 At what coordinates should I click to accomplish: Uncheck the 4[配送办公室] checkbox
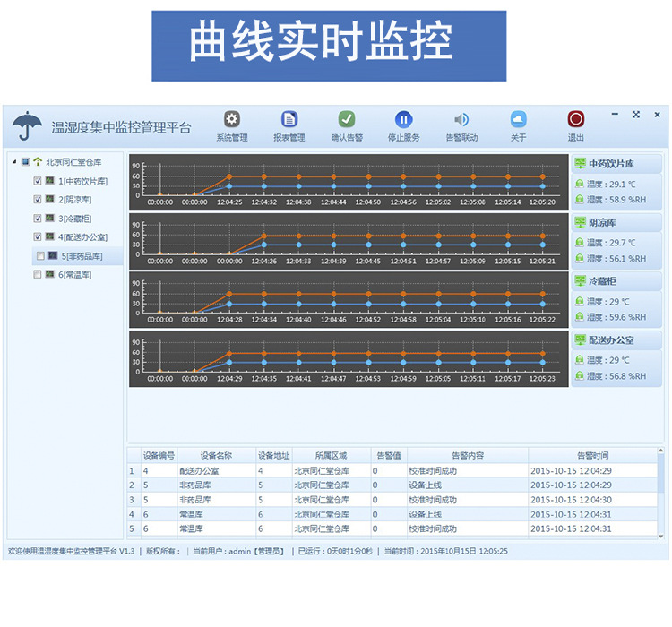coord(38,236)
